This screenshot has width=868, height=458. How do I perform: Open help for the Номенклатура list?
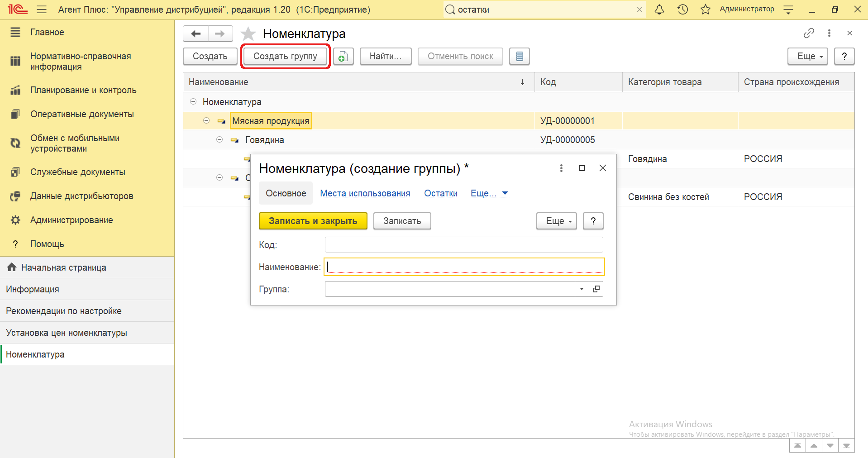pyautogui.click(x=844, y=57)
